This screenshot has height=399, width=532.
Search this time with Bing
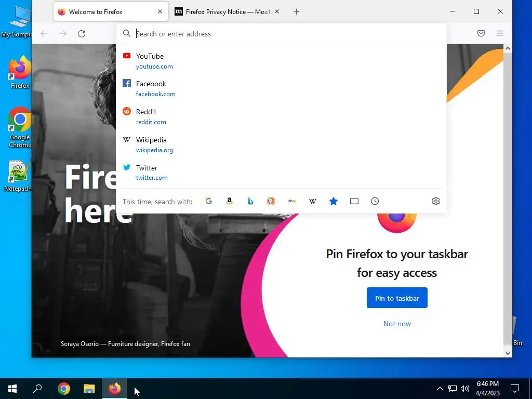(250, 201)
